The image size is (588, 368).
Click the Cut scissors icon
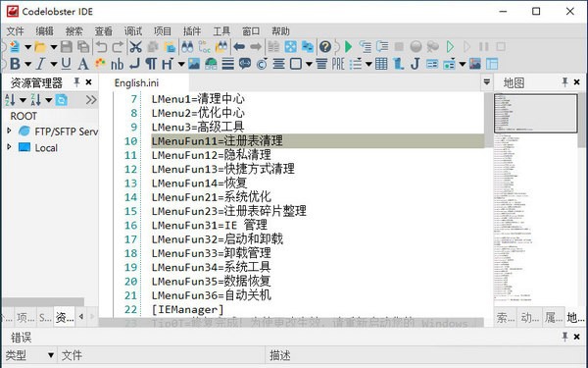[x=135, y=46]
